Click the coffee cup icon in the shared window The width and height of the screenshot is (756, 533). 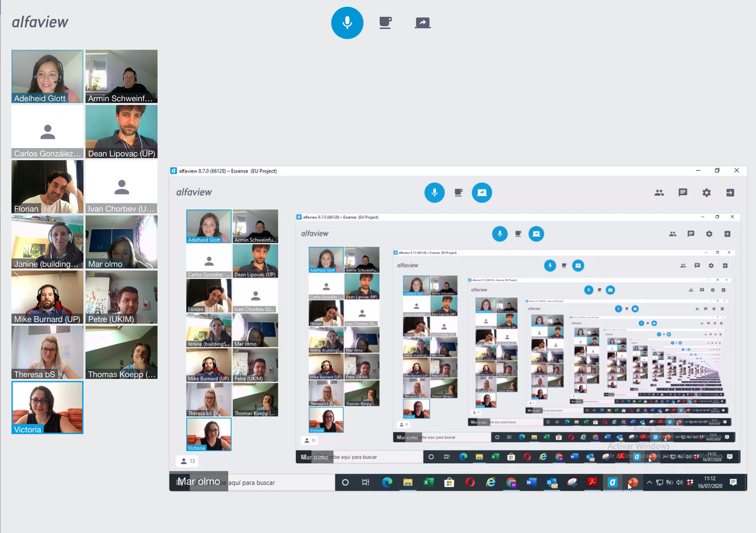[x=459, y=192]
